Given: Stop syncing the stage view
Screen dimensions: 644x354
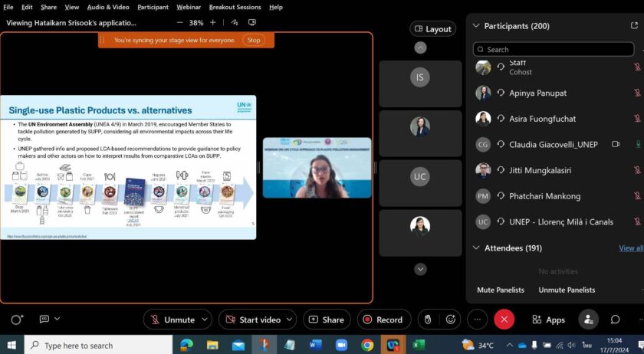Looking at the screenshot, I should tap(253, 40).
